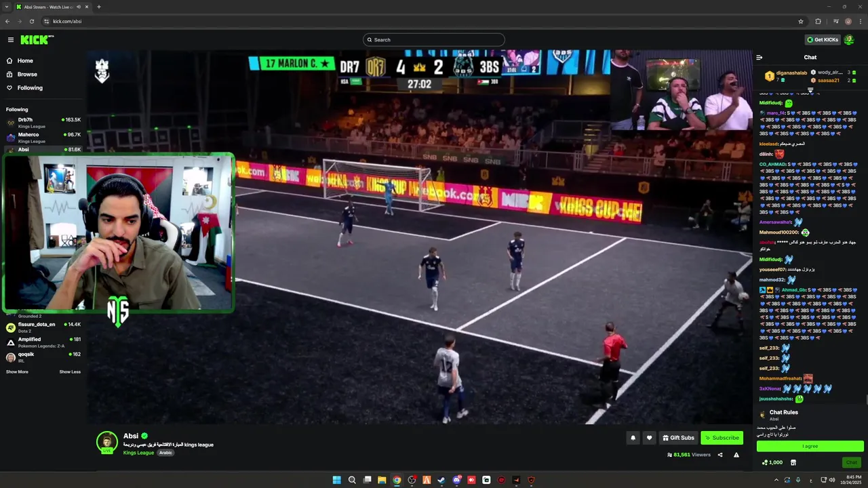
Task: Click the Chat panel header title
Action: (x=810, y=58)
